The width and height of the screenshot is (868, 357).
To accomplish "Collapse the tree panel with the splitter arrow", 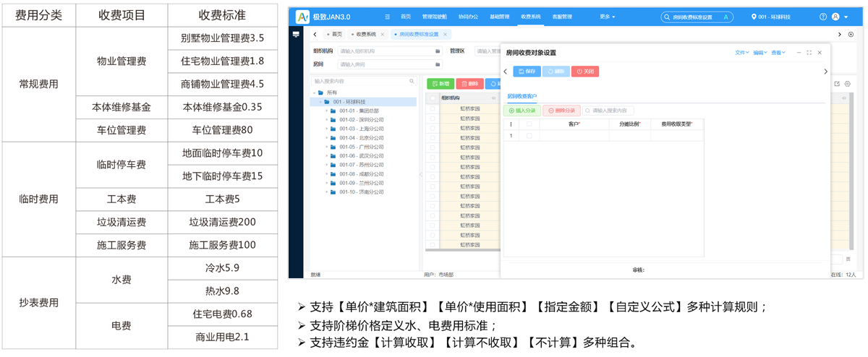I will click(422, 175).
